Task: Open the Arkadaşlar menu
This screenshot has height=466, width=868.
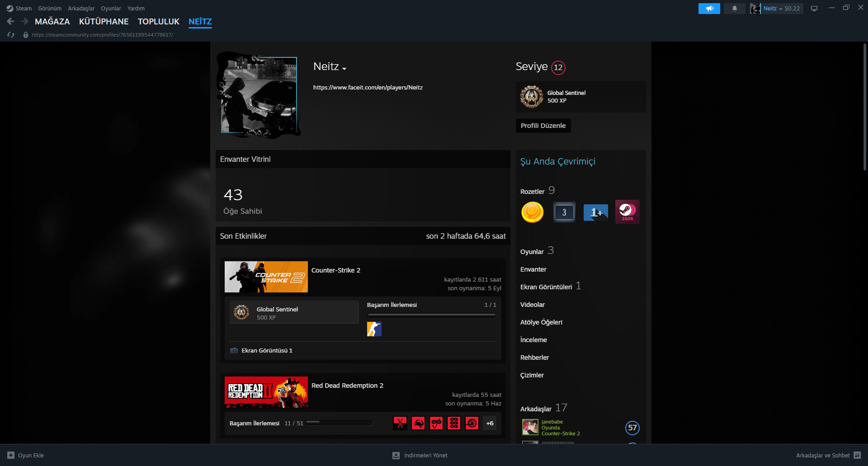Action: pos(81,9)
